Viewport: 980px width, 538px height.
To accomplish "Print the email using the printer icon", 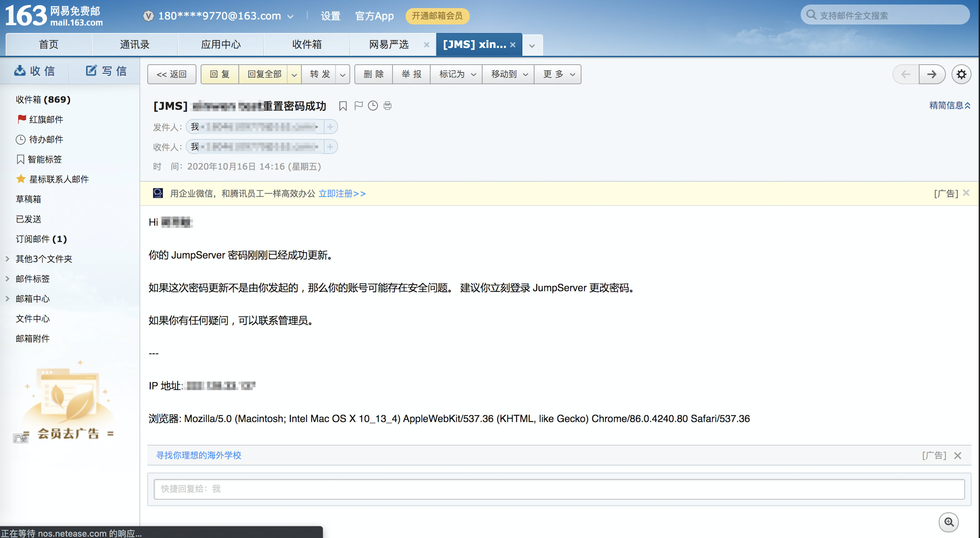I will 387,106.
